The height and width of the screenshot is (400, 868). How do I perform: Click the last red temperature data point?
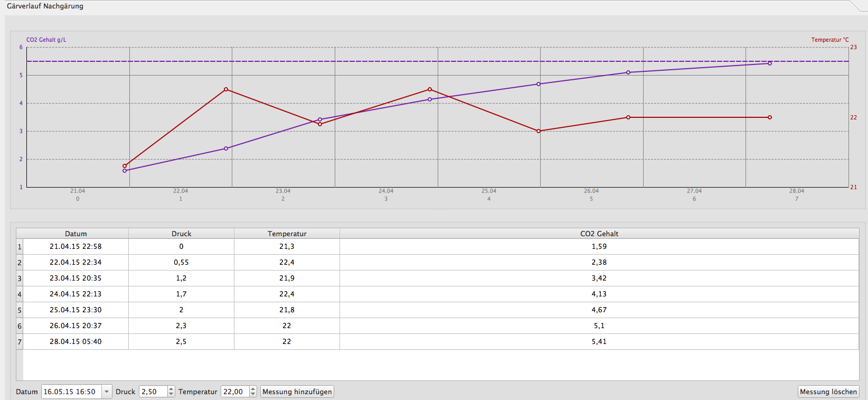point(770,117)
